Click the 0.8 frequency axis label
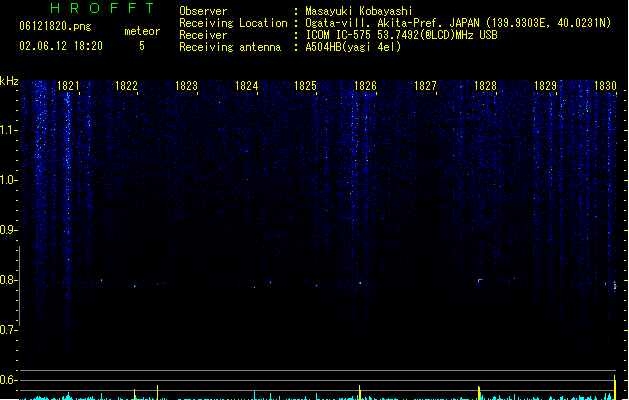This screenshot has width=629, height=400. tap(8, 280)
